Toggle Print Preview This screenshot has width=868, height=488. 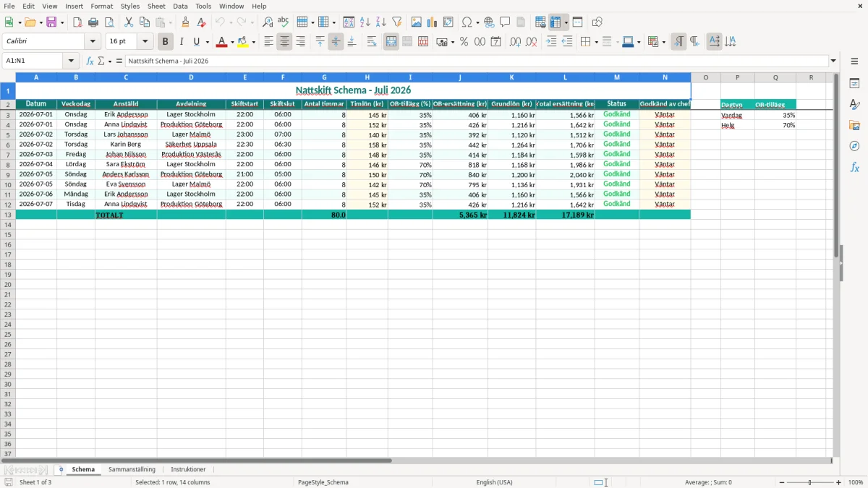(x=109, y=22)
